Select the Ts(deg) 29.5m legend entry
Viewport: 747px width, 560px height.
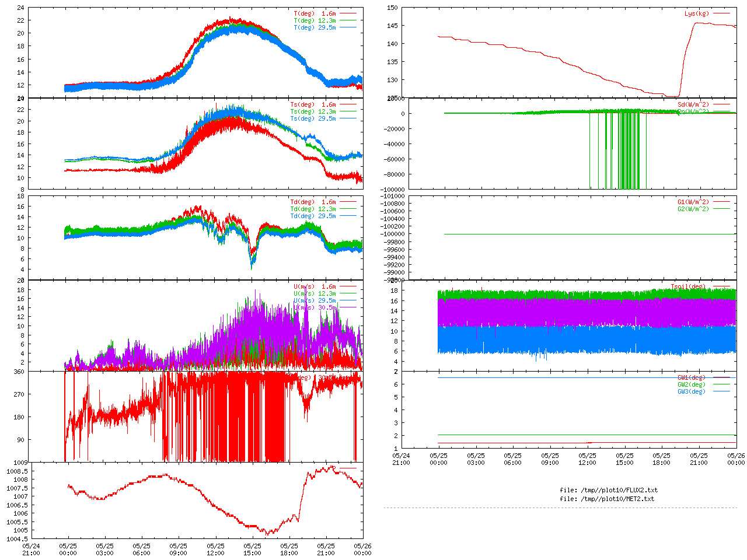pos(313,119)
